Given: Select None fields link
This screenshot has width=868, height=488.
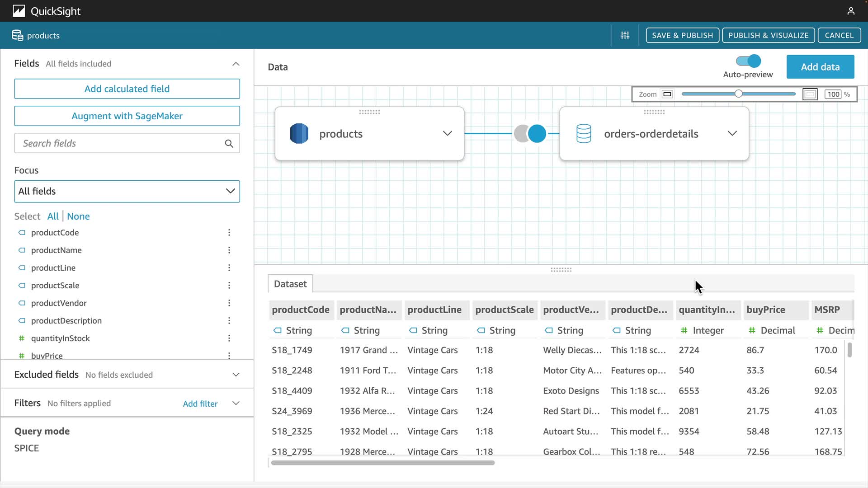Looking at the screenshot, I should (78, 216).
